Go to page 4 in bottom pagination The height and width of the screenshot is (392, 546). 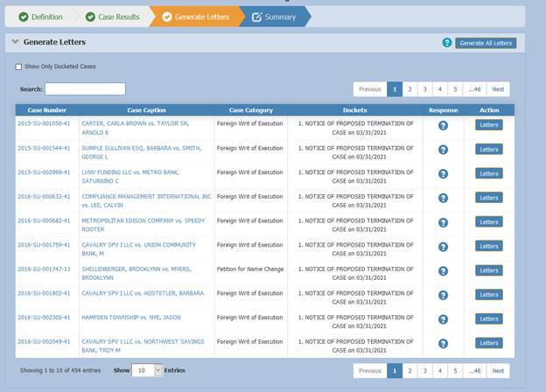[440, 371]
